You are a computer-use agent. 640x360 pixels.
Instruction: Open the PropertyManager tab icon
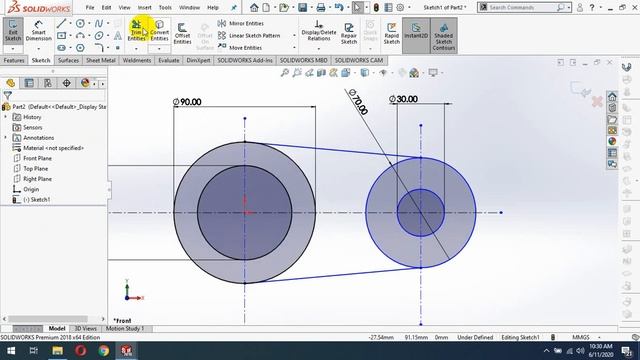(x=29, y=83)
